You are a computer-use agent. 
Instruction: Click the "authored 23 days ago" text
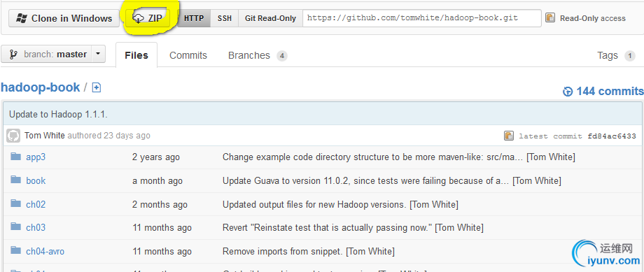[x=108, y=136]
